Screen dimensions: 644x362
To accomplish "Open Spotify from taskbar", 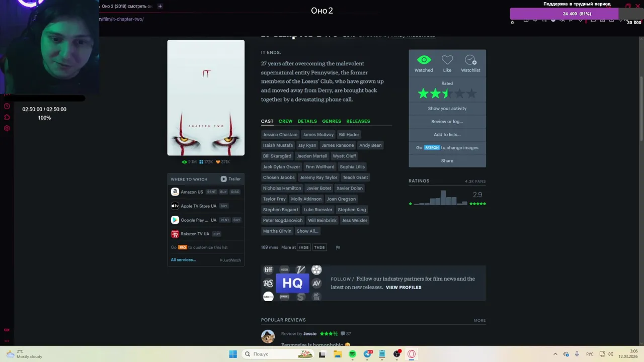I will pos(352,354).
